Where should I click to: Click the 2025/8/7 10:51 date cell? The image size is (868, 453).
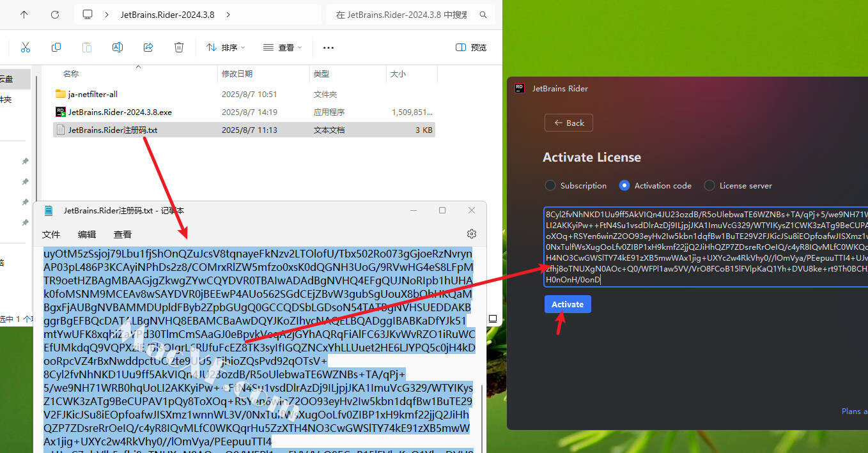click(249, 94)
